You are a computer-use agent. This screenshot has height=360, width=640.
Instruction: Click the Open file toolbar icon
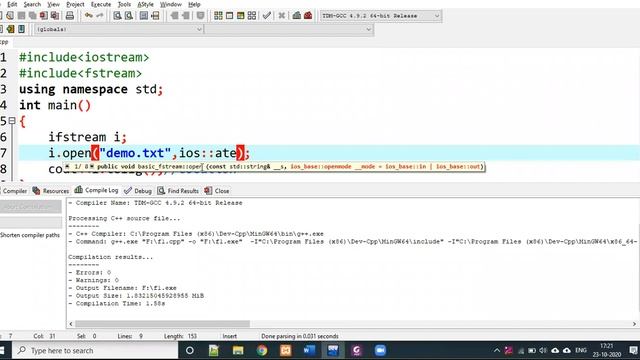coord(10,16)
